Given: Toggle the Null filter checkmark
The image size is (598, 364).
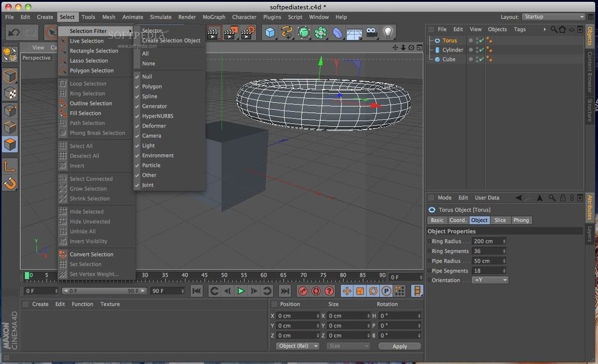Looking at the screenshot, I should [x=138, y=77].
